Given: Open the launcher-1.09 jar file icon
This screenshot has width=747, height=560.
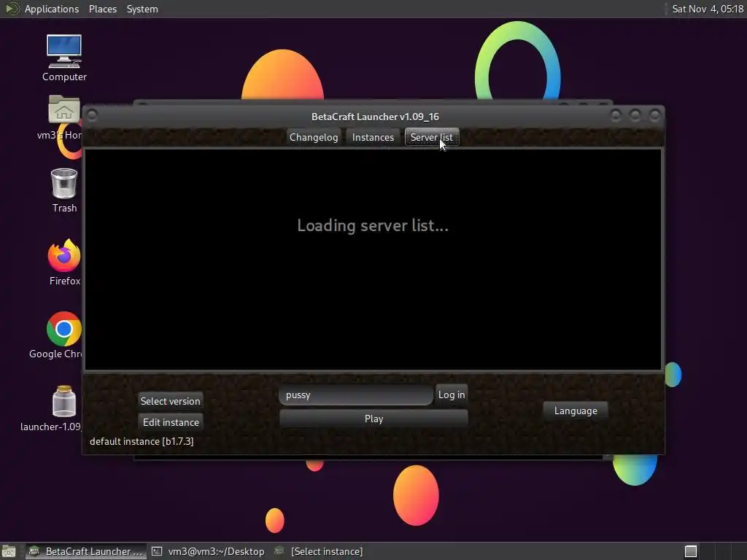Looking at the screenshot, I should coord(64,408).
